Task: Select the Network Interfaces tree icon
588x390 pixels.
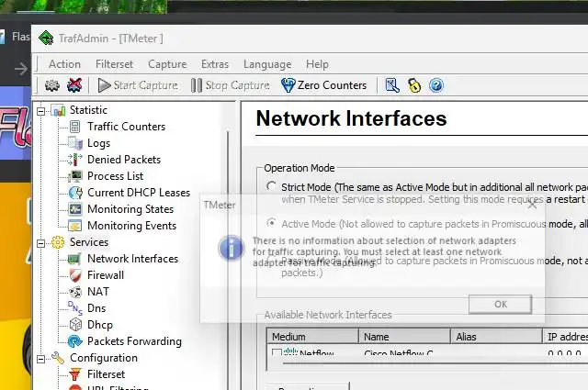Action: pyautogui.click(x=74, y=259)
